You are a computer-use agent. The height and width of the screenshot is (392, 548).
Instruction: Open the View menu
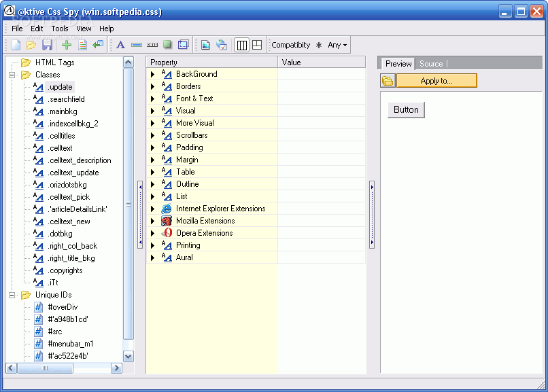pyautogui.click(x=84, y=29)
